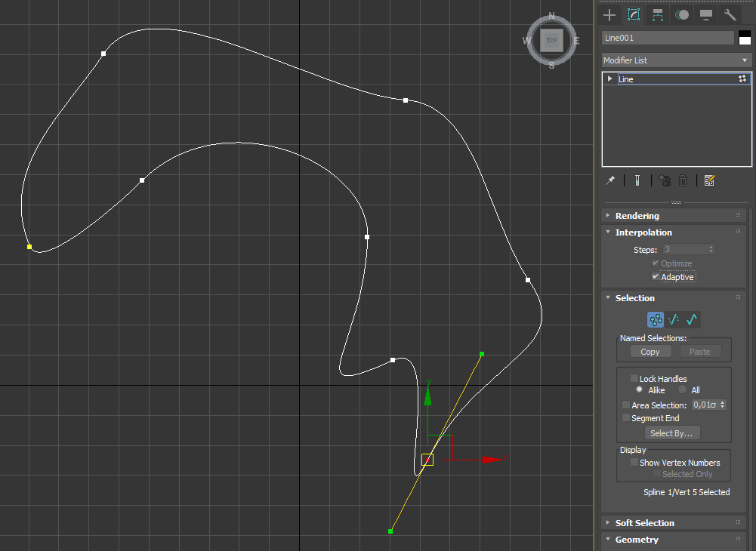This screenshot has height=551, width=756.
Task: Click the Pin Stack icon
Action: pyautogui.click(x=610, y=180)
